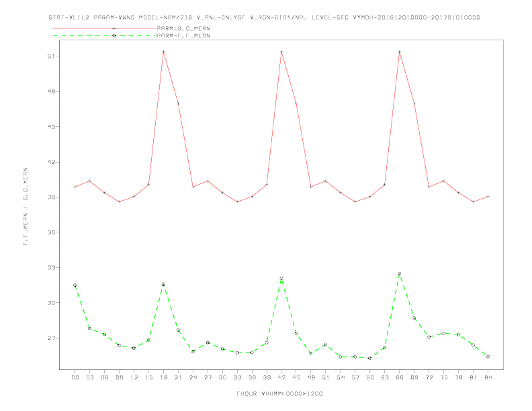Click the x-axis tick label 63
Screen dimensions: 532x411
[385, 377]
